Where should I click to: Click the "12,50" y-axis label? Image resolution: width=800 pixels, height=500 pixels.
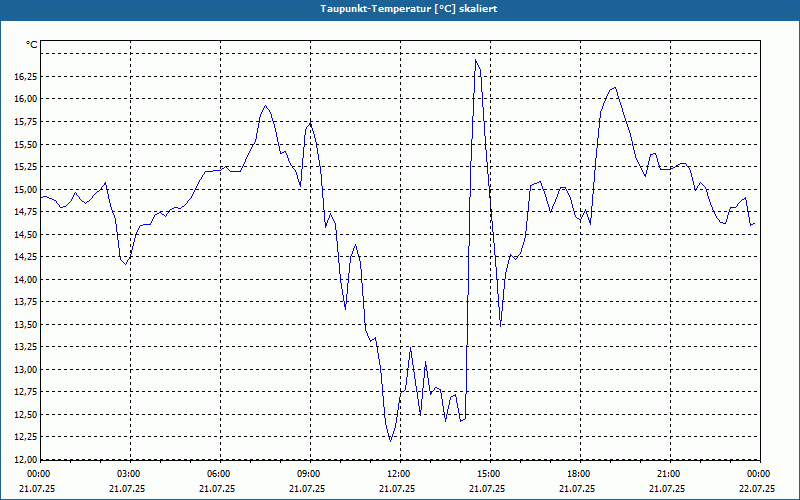click(x=25, y=414)
